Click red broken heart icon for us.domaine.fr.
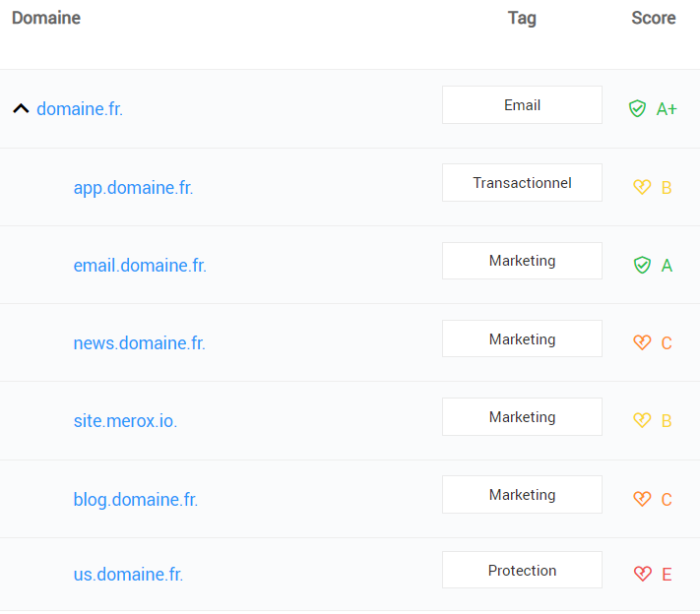 (642, 574)
